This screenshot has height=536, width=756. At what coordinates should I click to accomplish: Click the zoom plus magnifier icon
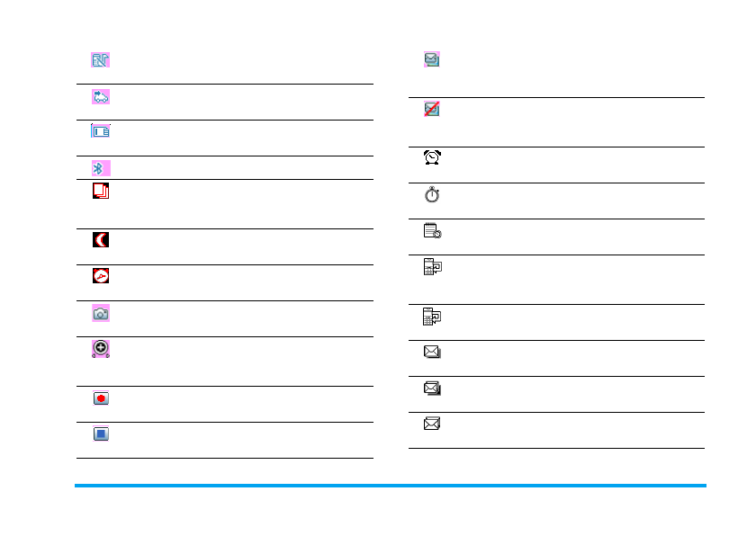pos(100,349)
